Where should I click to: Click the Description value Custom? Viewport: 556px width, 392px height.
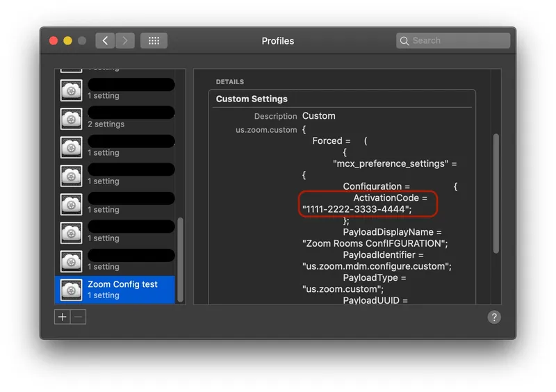tap(319, 115)
